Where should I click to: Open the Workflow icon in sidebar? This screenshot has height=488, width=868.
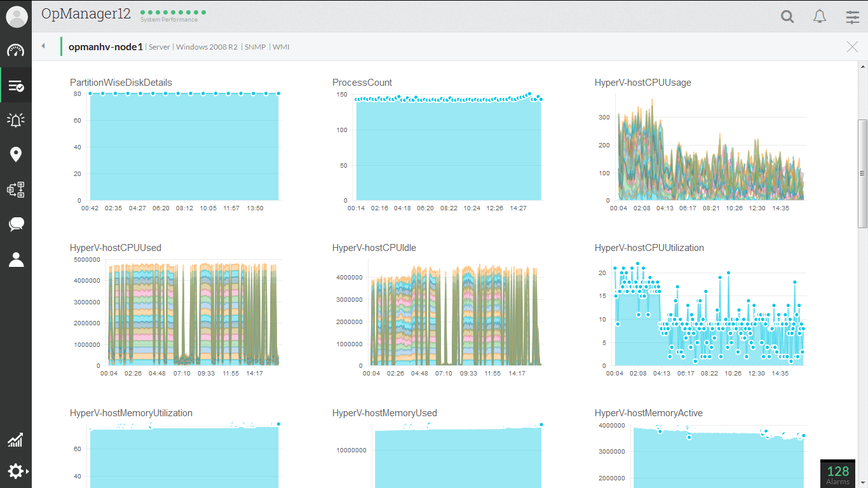point(16,189)
